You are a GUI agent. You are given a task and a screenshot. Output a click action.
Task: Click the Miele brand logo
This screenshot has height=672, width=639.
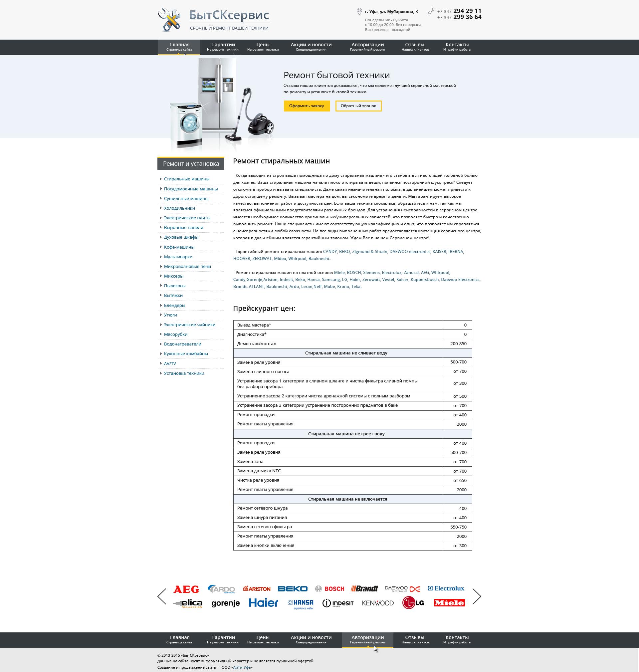pos(449,603)
